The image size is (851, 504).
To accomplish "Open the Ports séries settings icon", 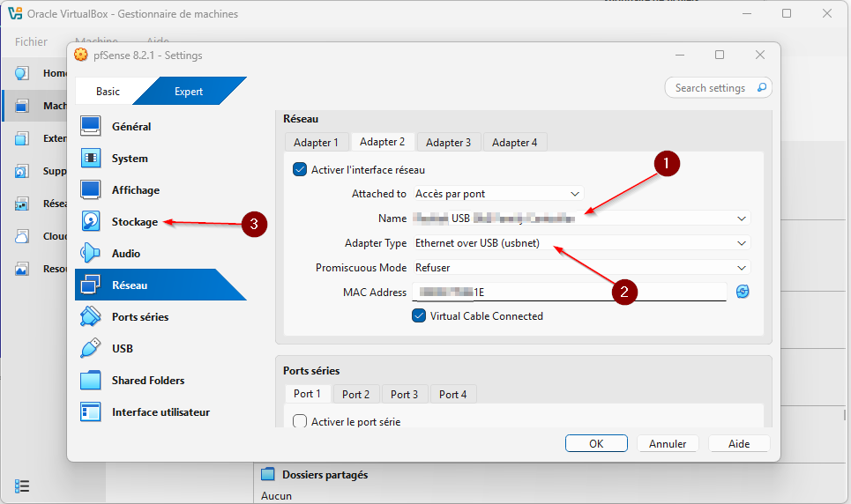I will 91,317.
